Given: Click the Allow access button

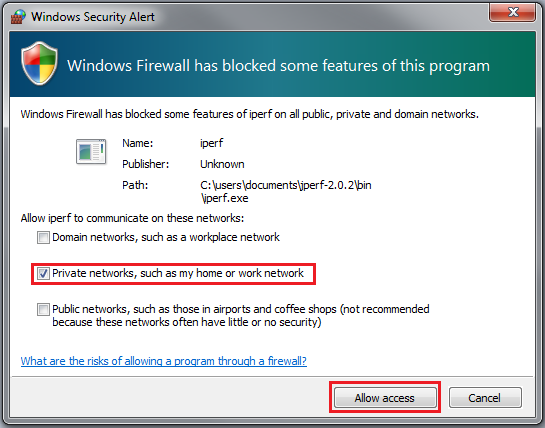Looking at the screenshot, I should [385, 398].
